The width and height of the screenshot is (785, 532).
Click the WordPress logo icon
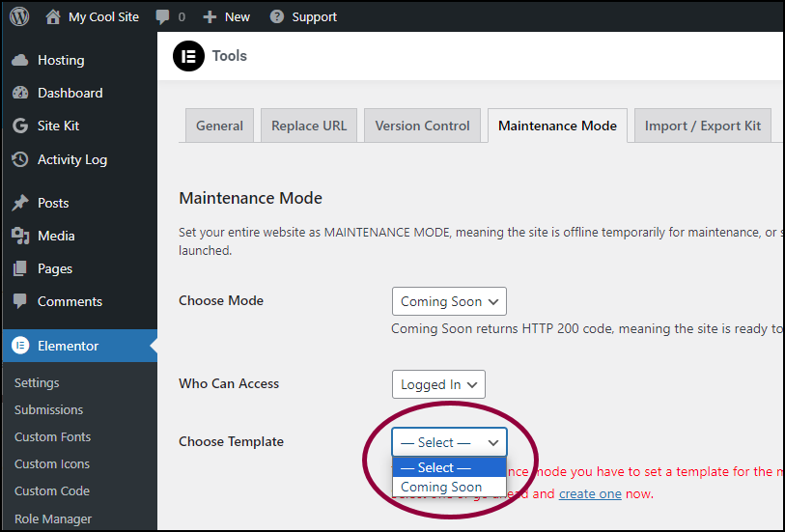pos(19,17)
